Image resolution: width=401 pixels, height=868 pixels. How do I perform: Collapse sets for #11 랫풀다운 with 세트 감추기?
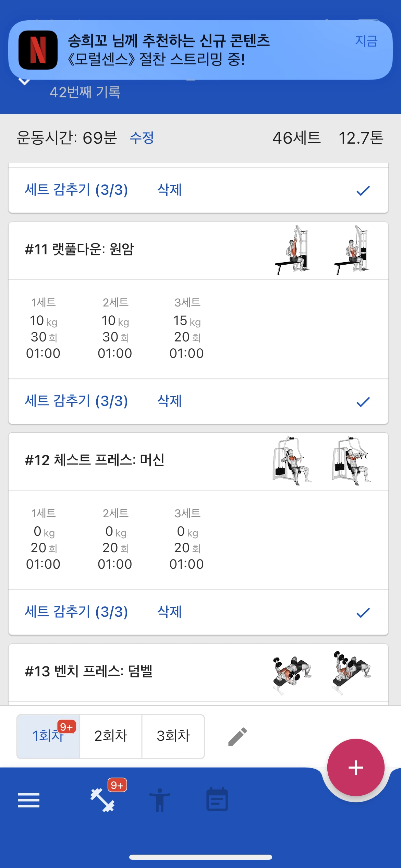pyautogui.click(x=76, y=401)
